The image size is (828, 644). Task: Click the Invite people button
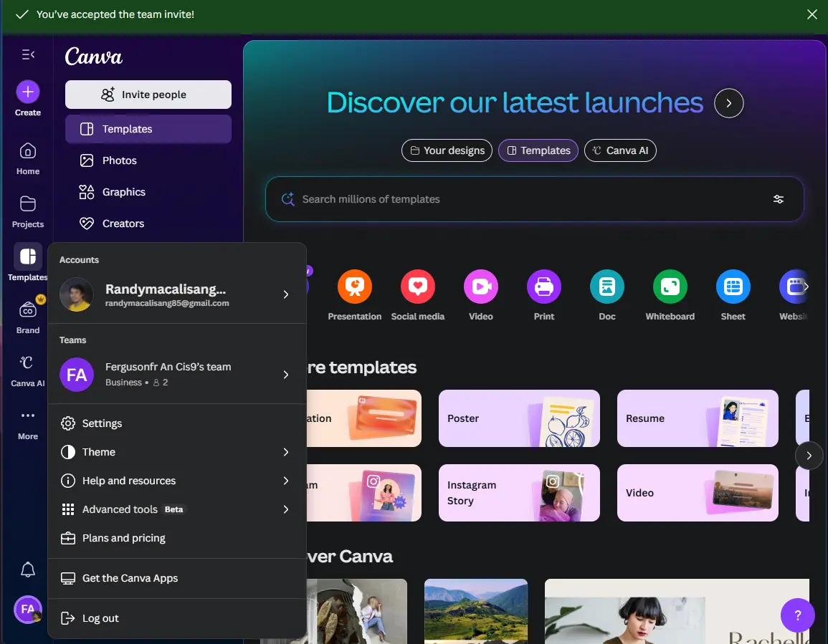(148, 95)
